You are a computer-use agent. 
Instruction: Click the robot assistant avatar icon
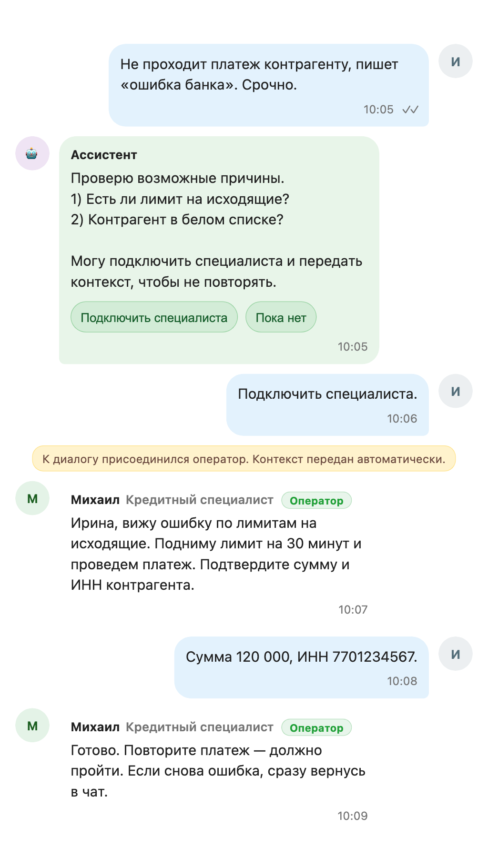32,154
